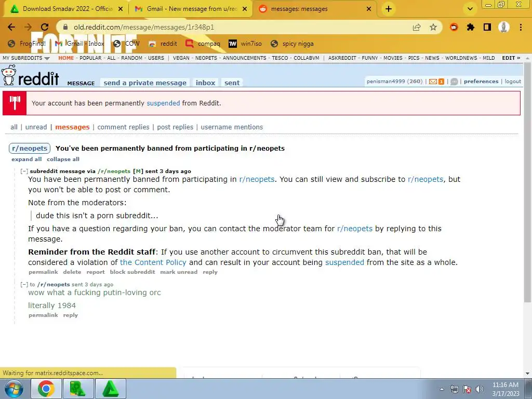The width and height of the screenshot is (532, 399).
Task: Close the Download Smadav 2022 tab
Action: tap(121, 9)
